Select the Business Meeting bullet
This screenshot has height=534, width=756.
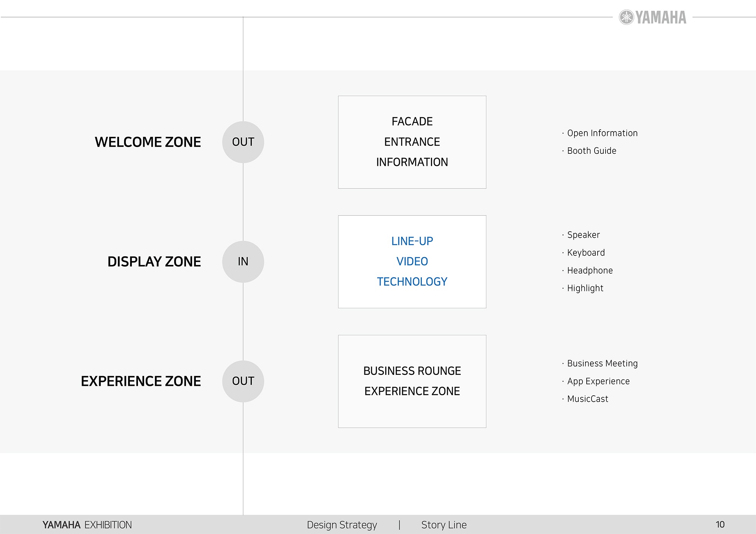pos(600,363)
